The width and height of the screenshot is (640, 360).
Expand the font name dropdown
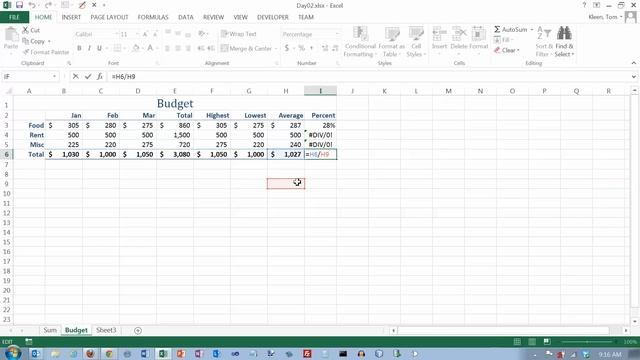pos(116,34)
